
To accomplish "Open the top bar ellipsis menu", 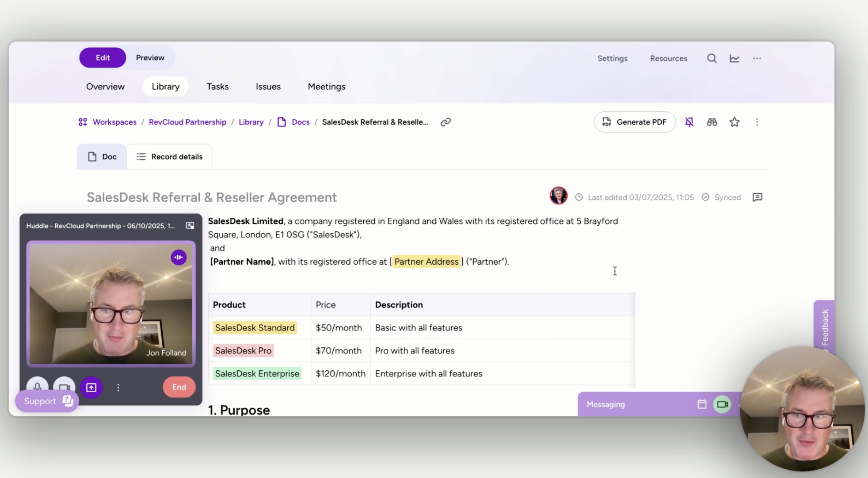I will pos(757,58).
